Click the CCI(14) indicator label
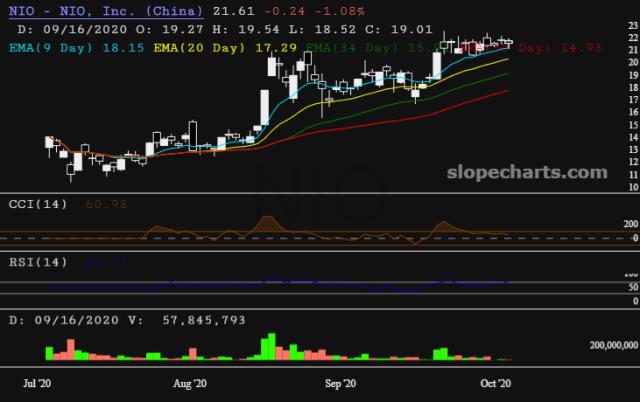640x402 pixels. tap(38, 204)
